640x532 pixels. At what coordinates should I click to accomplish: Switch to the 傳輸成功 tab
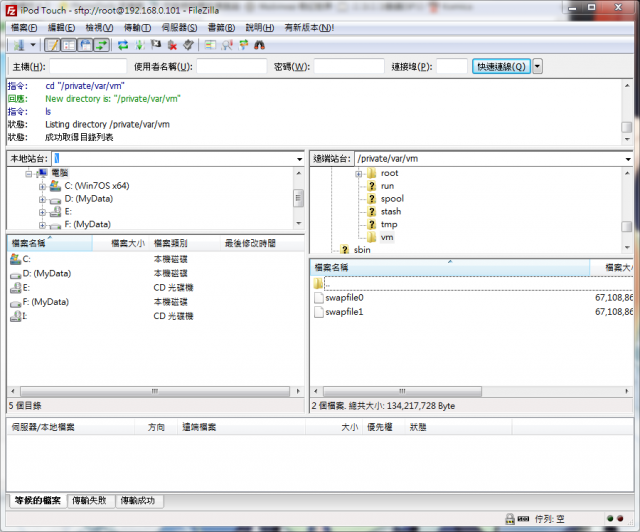(138, 500)
